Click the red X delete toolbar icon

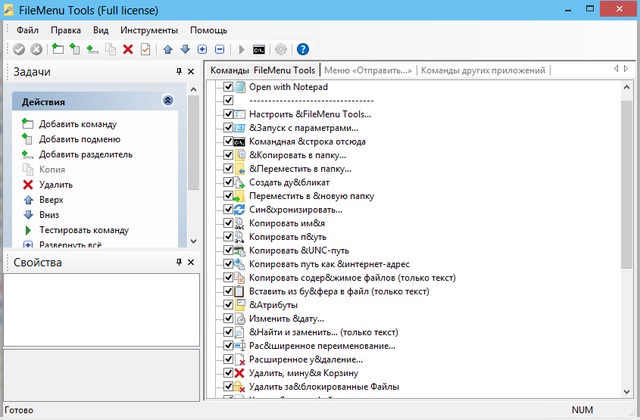click(128, 49)
